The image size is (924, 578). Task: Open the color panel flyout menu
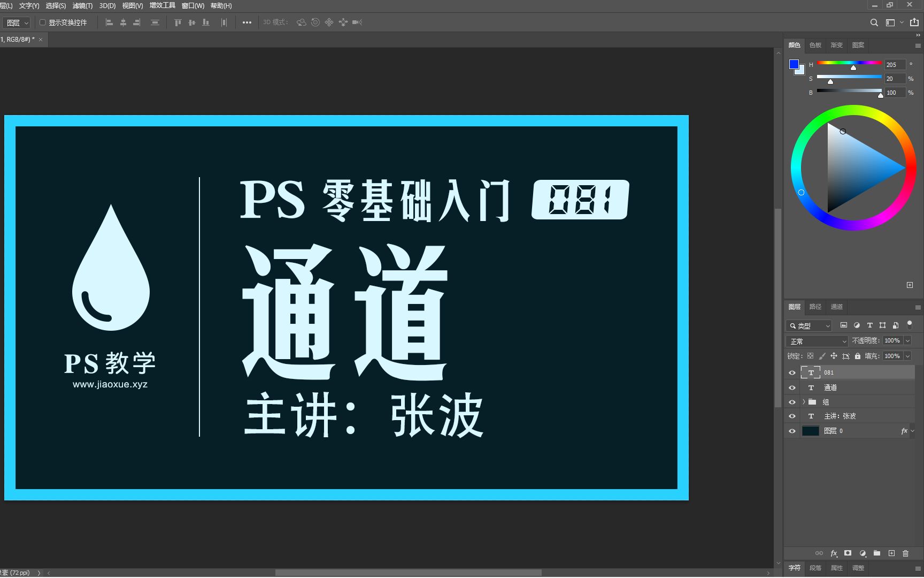point(918,46)
